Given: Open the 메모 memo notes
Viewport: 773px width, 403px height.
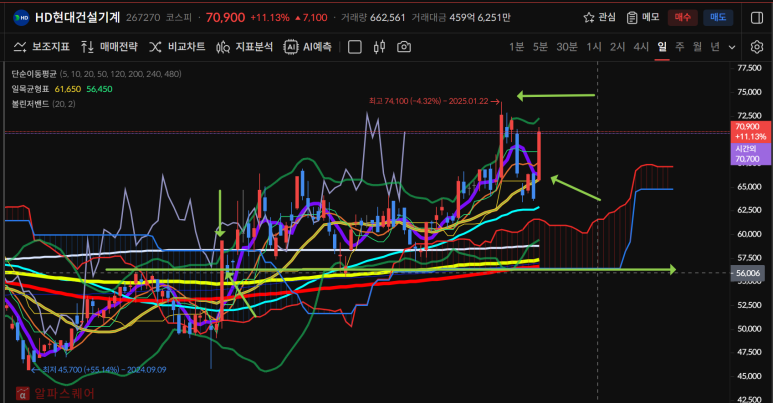Looking at the screenshot, I should point(643,18).
